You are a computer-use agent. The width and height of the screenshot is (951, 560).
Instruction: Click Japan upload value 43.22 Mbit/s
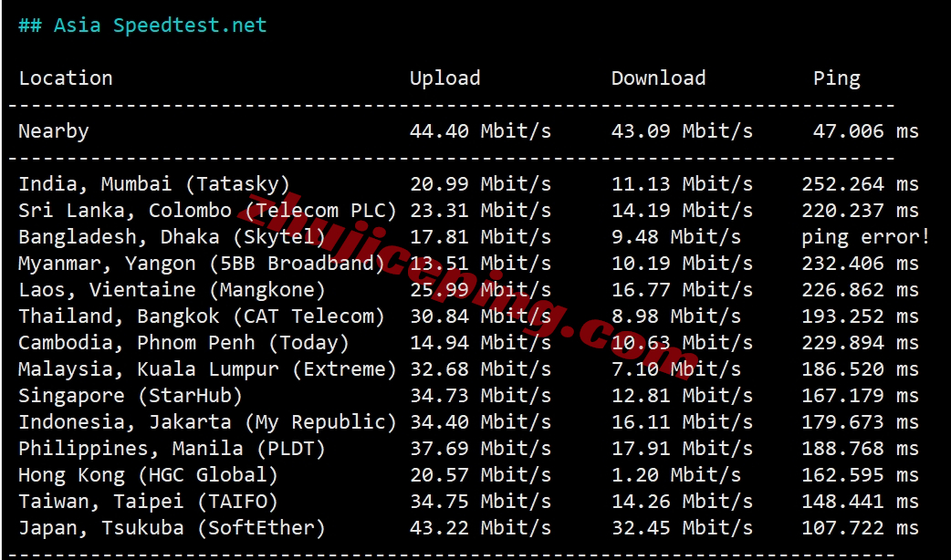point(480,527)
